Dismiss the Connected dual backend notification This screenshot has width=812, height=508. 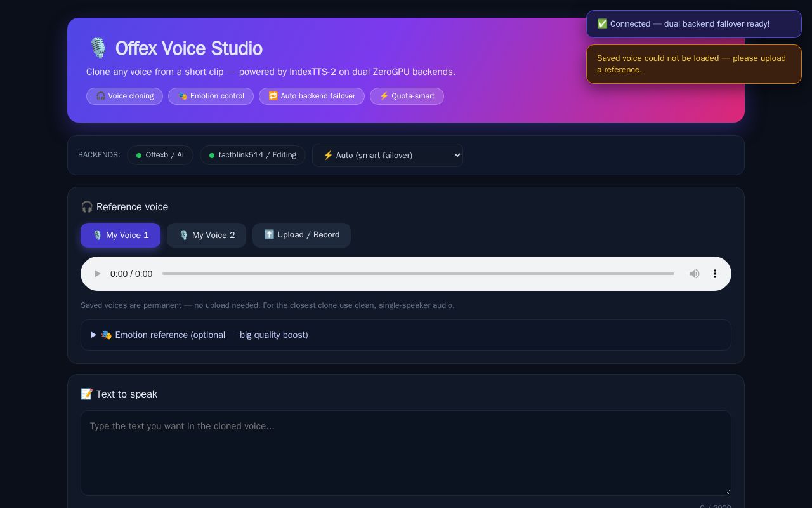click(x=694, y=24)
